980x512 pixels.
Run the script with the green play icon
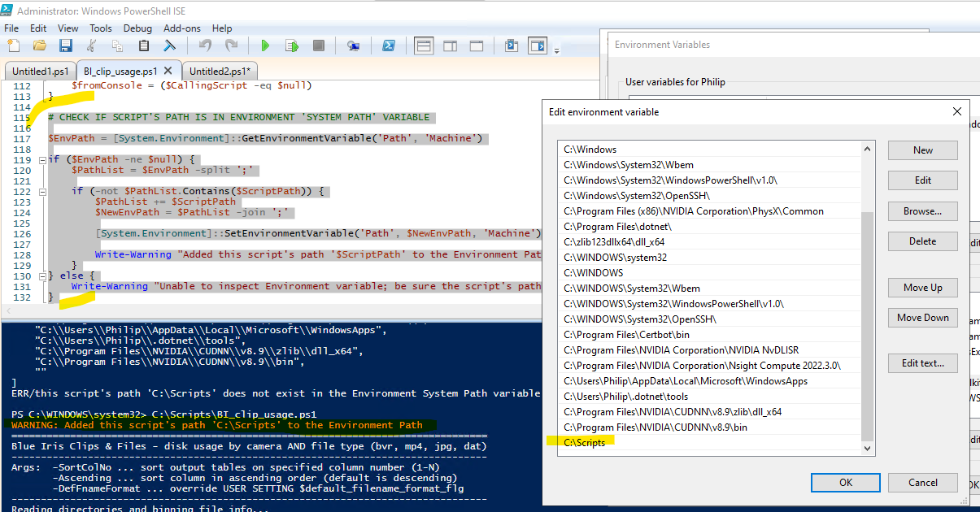[265, 46]
